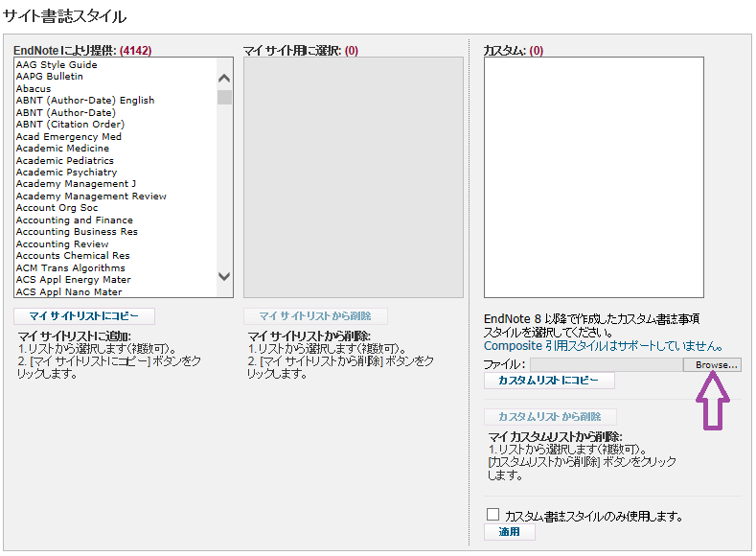This screenshot has height=556, width=756.
Task: Select 'Accounts Chemical Res' style
Action: (x=73, y=256)
